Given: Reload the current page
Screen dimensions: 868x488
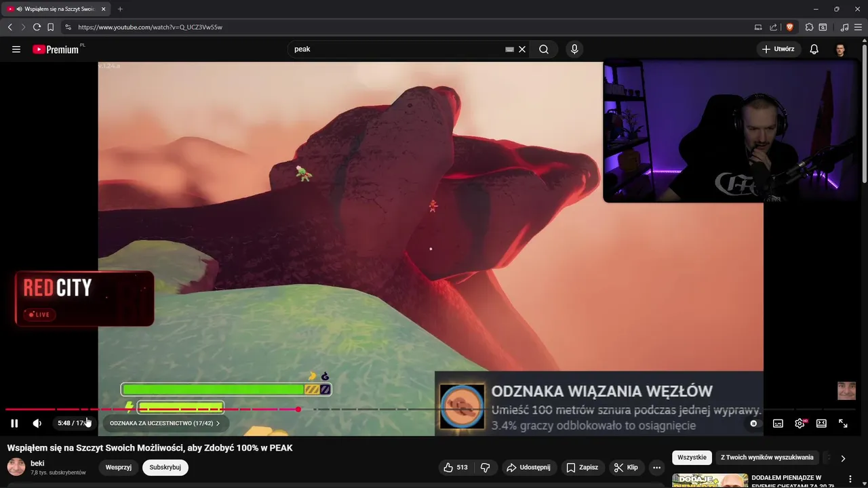Looking at the screenshot, I should pos(37,27).
